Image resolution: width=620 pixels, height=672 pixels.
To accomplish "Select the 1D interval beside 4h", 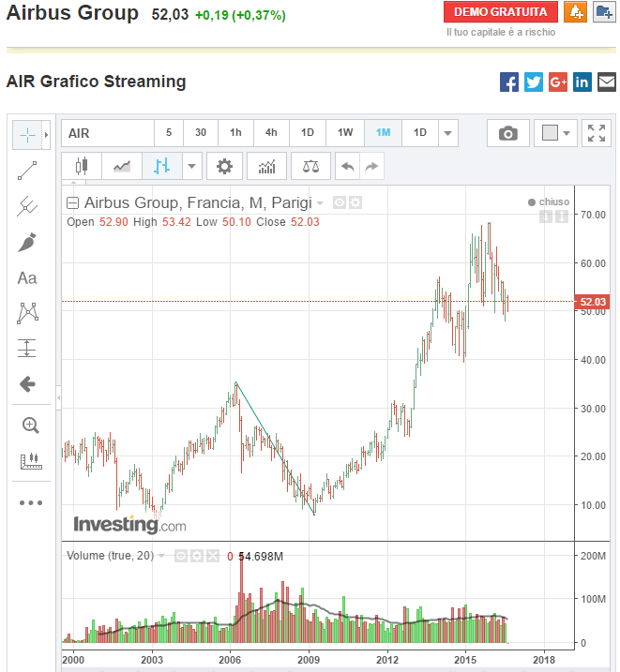I will pyautogui.click(x=308, y=133).
